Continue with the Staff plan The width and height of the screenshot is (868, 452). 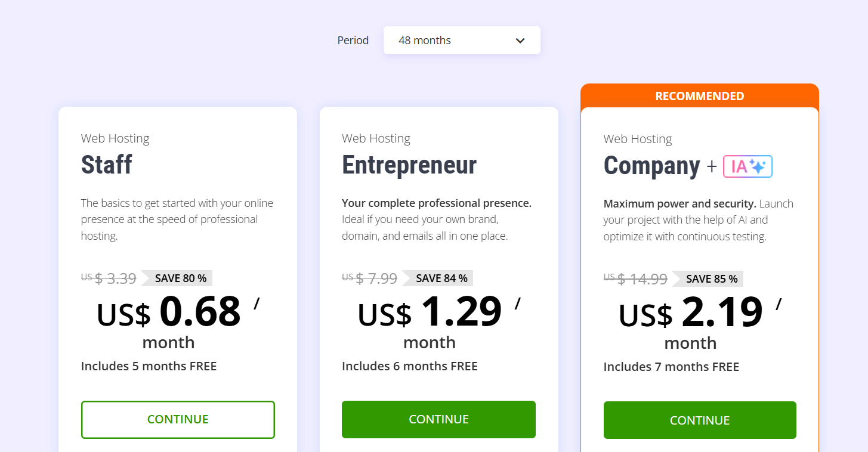(x=178, y=419)
